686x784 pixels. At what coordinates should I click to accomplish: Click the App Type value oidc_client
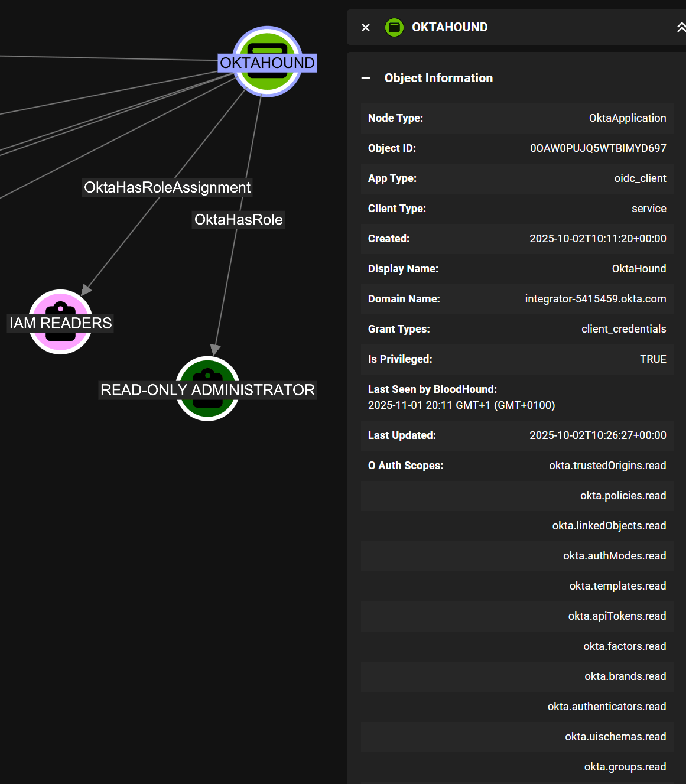tap(640, 178)
